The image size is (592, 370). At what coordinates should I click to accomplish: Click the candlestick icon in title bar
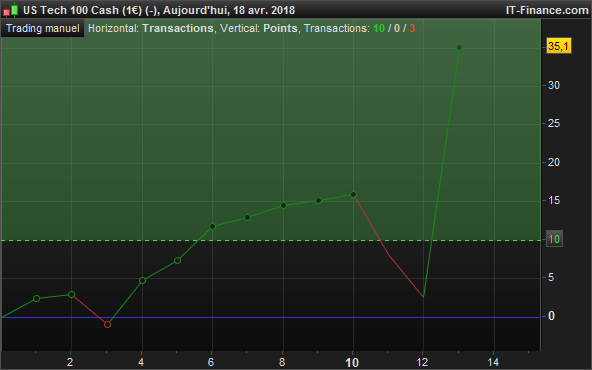click(x=10, y=10)
